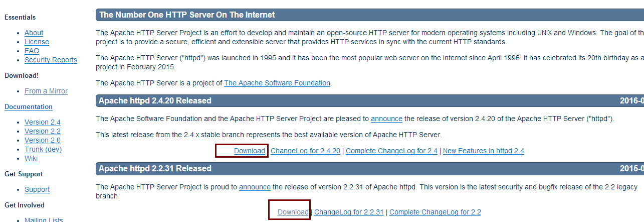Open the About link in sidebar

point(34,33)
